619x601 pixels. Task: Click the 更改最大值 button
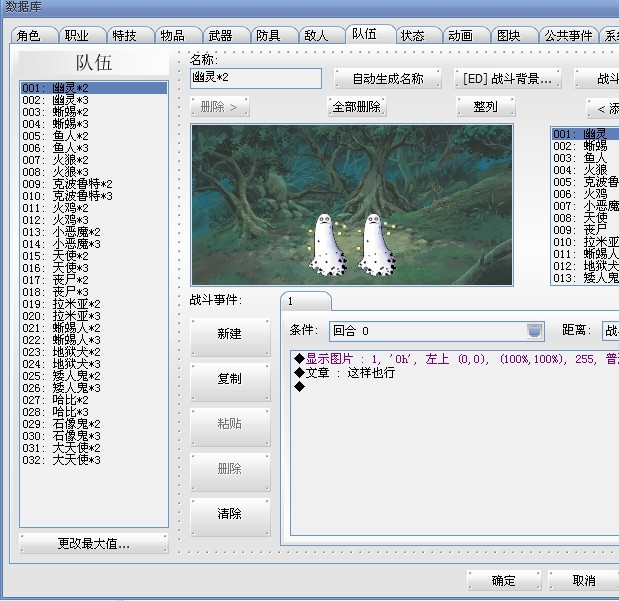94,544
